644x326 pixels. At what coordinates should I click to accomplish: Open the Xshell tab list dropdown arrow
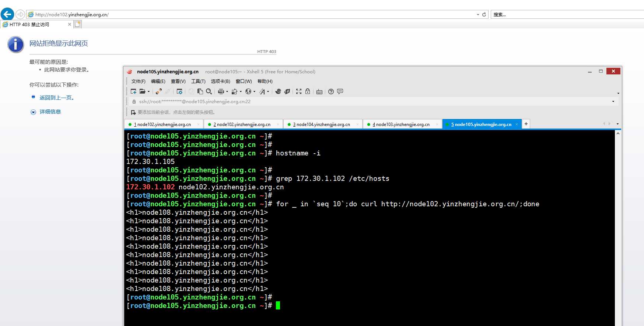point(617,124)
